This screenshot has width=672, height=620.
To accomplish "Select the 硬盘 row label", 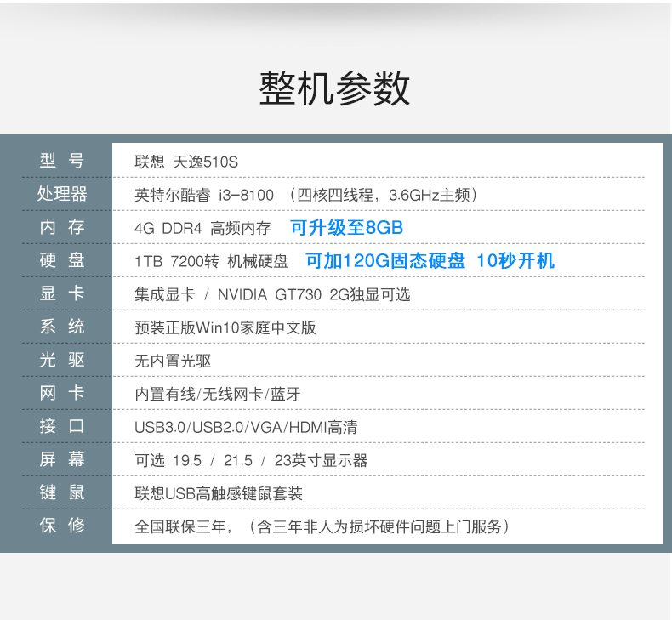I will pyautogui.click(x=62, y=260).
